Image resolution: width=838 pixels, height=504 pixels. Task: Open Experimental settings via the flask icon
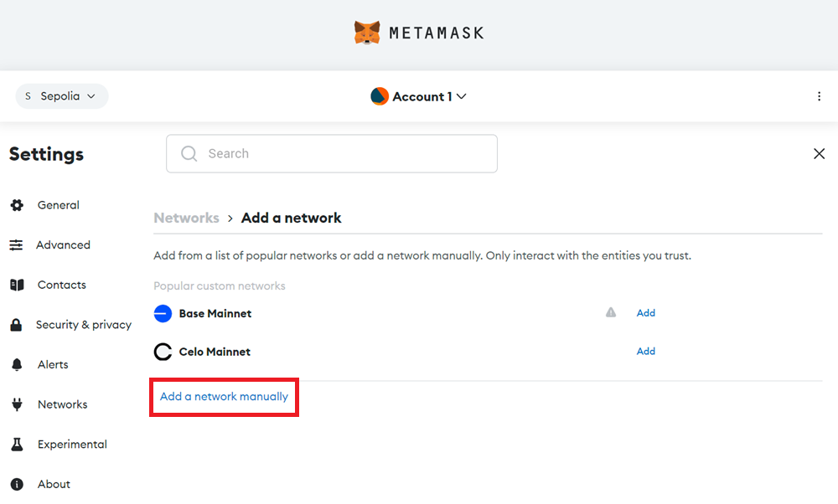coord(17,444)
